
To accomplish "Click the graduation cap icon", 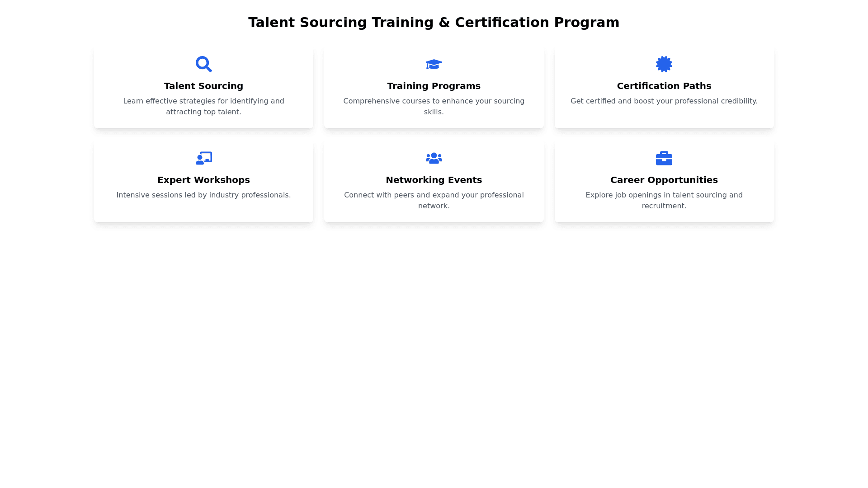I will point(434,64).
